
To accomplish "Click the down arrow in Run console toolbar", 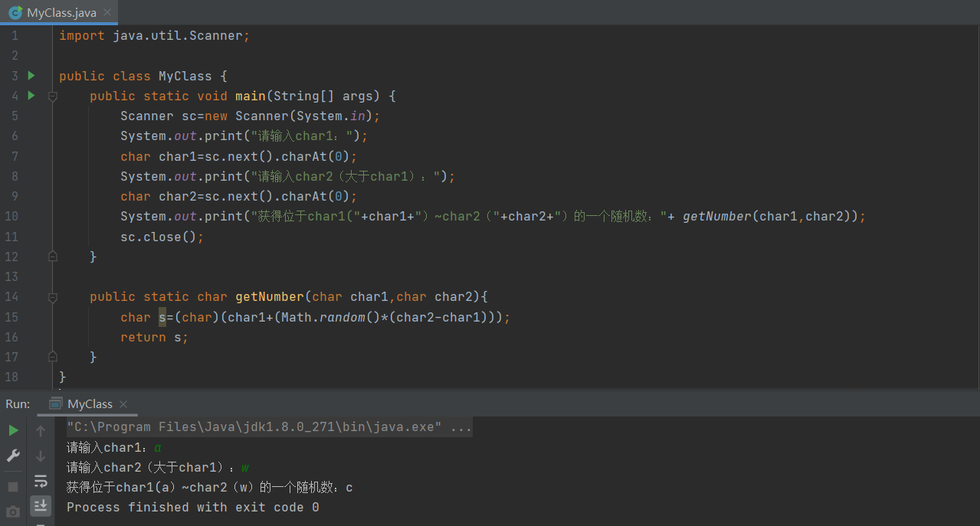I will (x=41, y=456).
